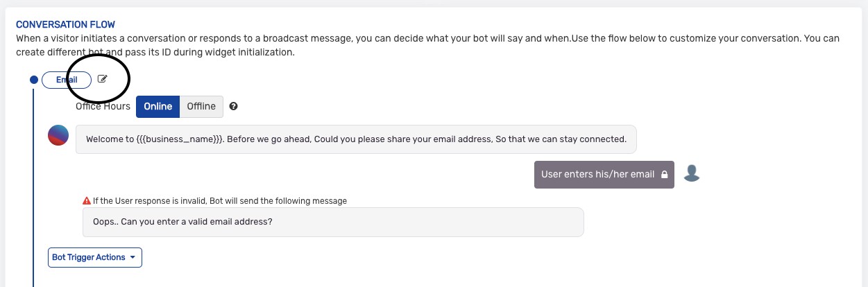
Task: Click the 'User enters his/her email' button
Action: pos(597,175)
